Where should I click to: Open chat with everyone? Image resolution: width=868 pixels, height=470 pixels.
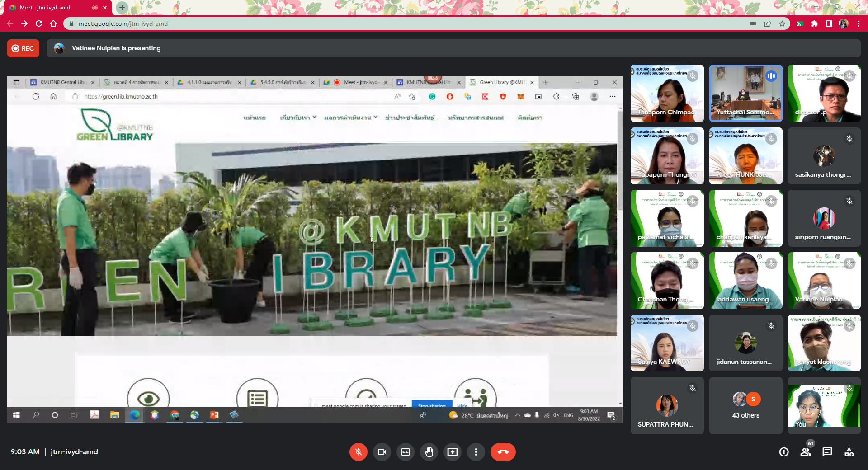(x=827, y=452)
